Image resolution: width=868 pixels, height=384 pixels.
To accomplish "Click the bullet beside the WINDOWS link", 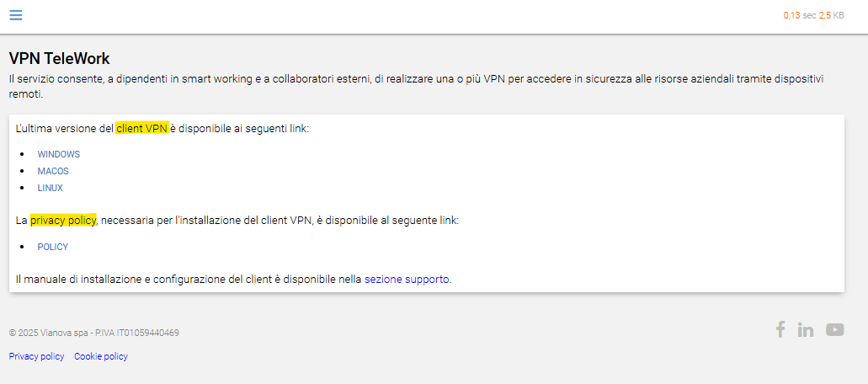I will [22, 154].
